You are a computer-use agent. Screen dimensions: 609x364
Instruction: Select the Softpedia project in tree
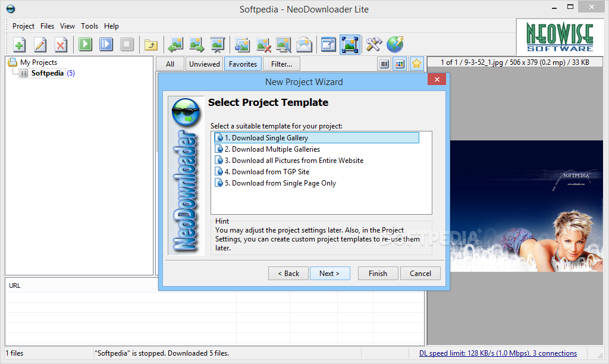pyautogui.click(x=48, y=73)
